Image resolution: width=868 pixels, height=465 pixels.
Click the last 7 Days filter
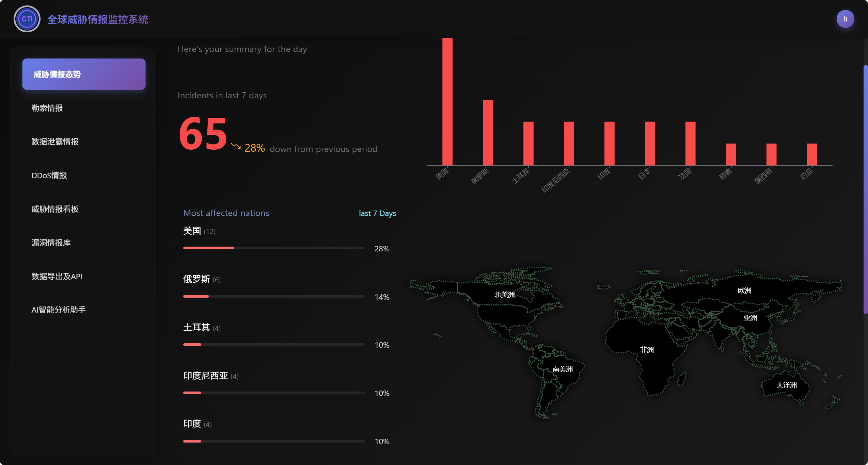click(377, 213)
